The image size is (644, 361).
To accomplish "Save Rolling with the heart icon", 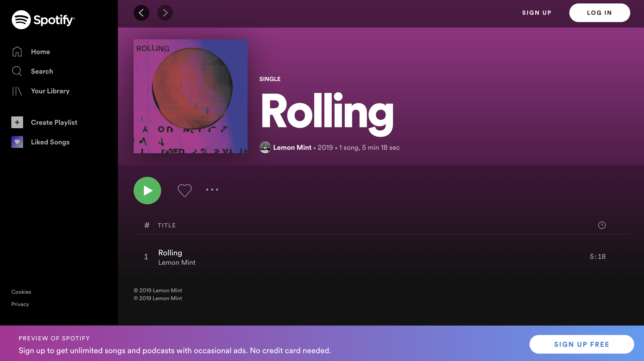I will point(184,190).
